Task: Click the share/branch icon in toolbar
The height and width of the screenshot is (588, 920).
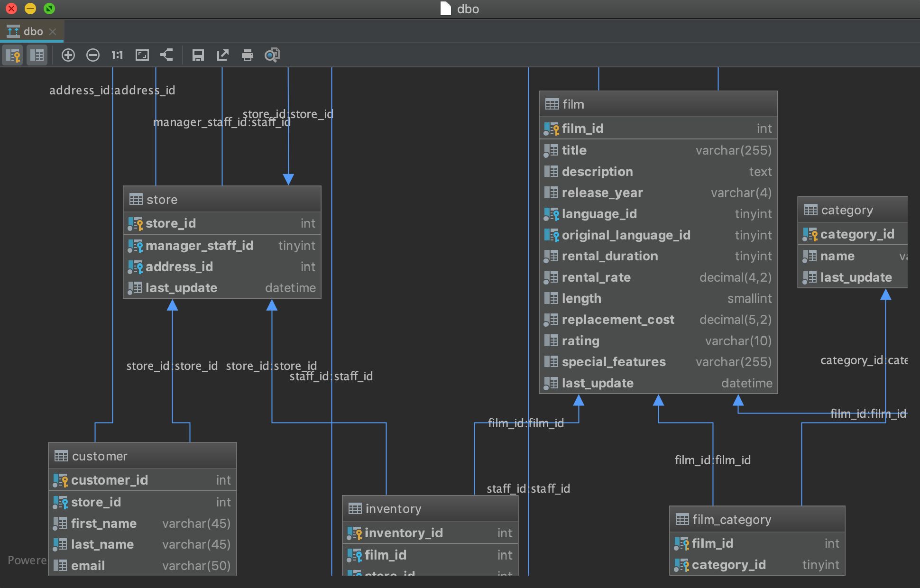Action: pos(166,55)
